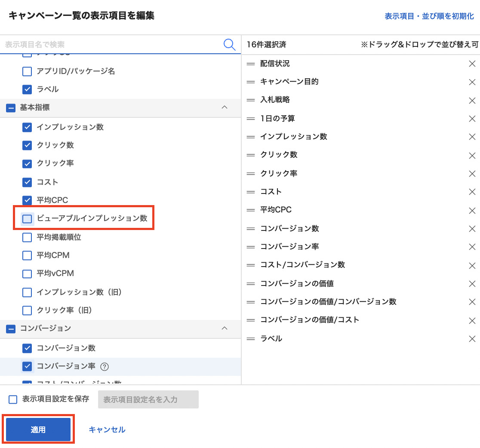Image resolution: width=480 pixels, height=448 pixels.
Task: Tick the 平均CPM checkbox
Action: pos(27,255)
